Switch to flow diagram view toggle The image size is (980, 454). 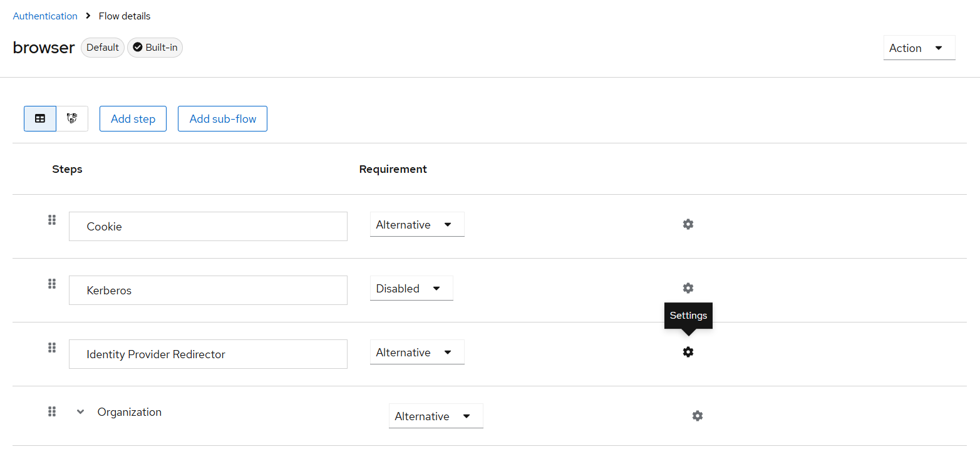[72, 118]
